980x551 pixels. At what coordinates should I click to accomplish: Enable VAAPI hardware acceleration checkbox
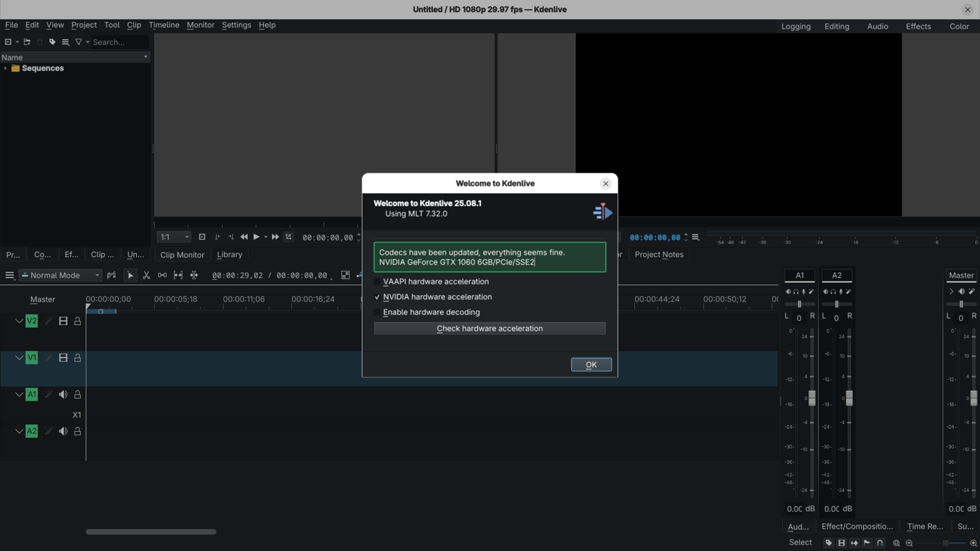click(x=378, y=282)
